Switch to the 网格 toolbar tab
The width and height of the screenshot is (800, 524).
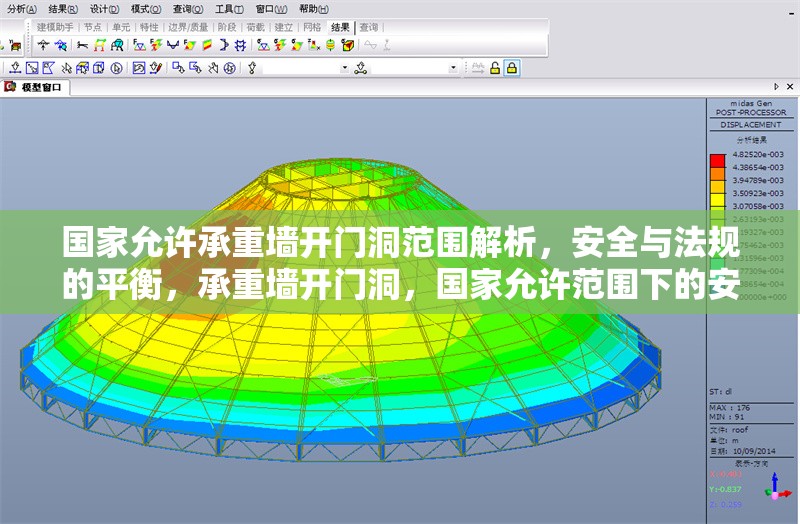[x=312, y=27]
